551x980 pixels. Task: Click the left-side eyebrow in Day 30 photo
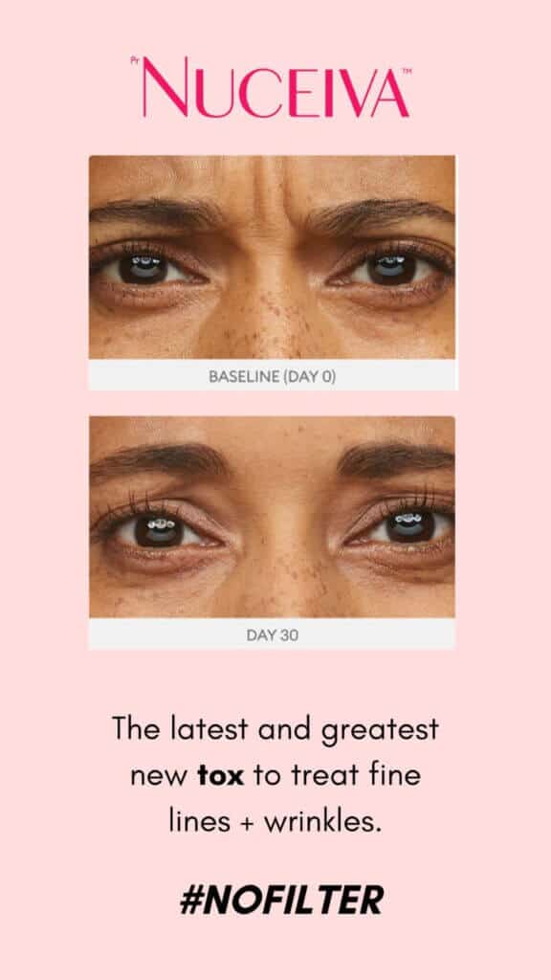click(160, 460)
